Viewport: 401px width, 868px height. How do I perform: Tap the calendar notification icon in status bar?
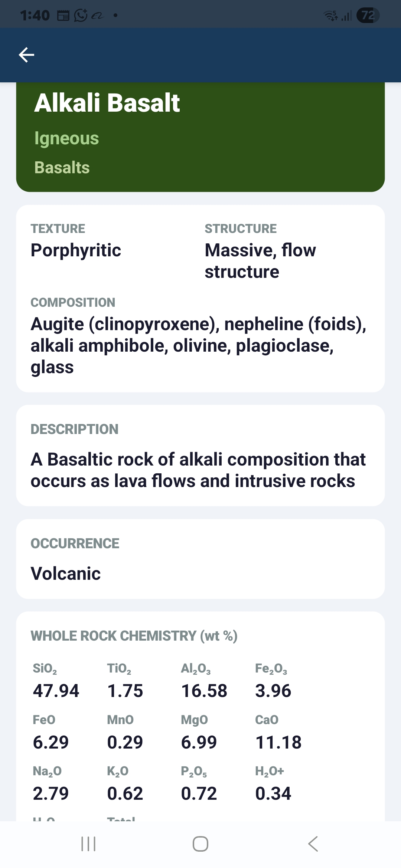point(63,16)
